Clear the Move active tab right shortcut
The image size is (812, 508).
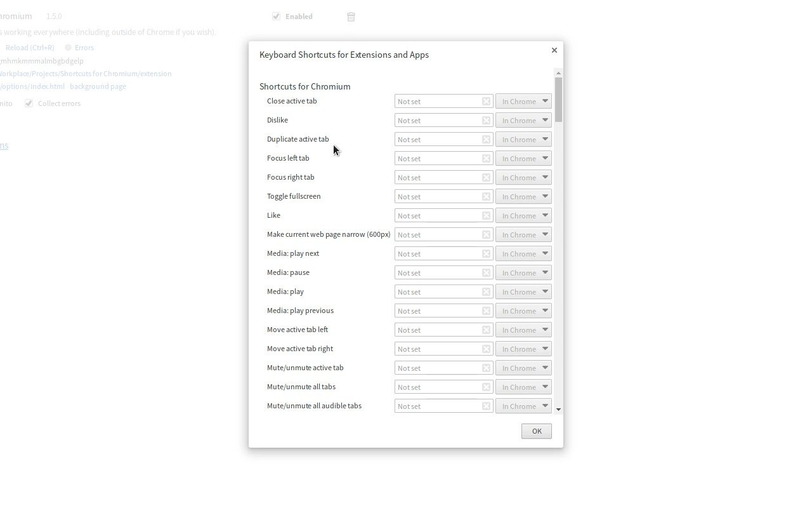click(x=486, y=349)
